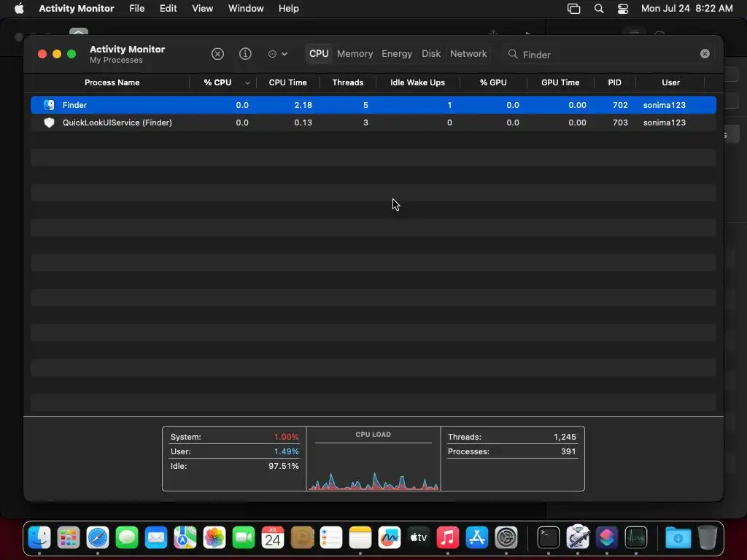Viewport: 747px width, 560px height.
Task: Sort by % CPU column header
Action: tap(217, 82)
